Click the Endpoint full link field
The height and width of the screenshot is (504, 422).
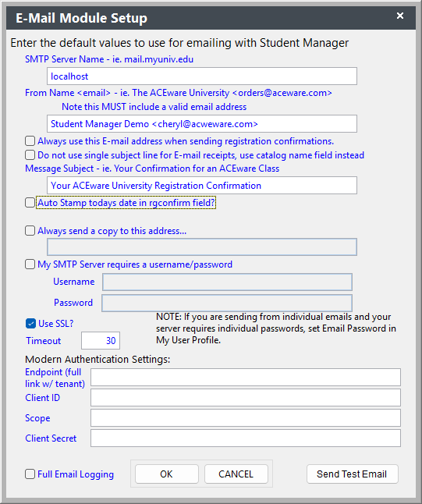[x=246, y=378]
